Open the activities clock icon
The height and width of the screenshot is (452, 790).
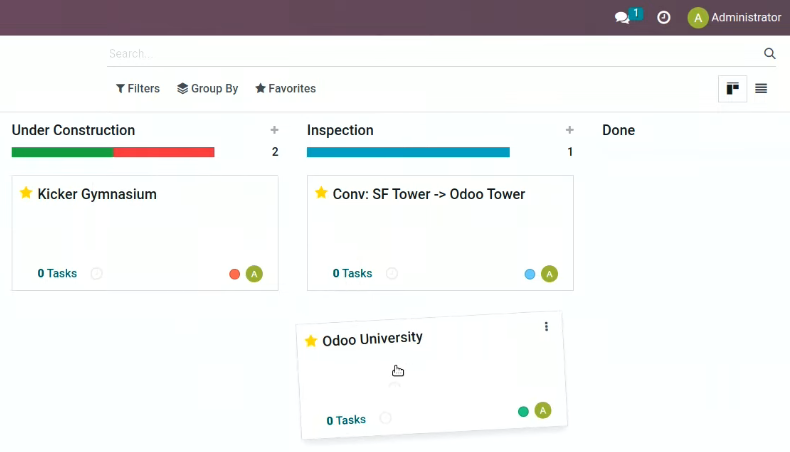tap(664, 18)
